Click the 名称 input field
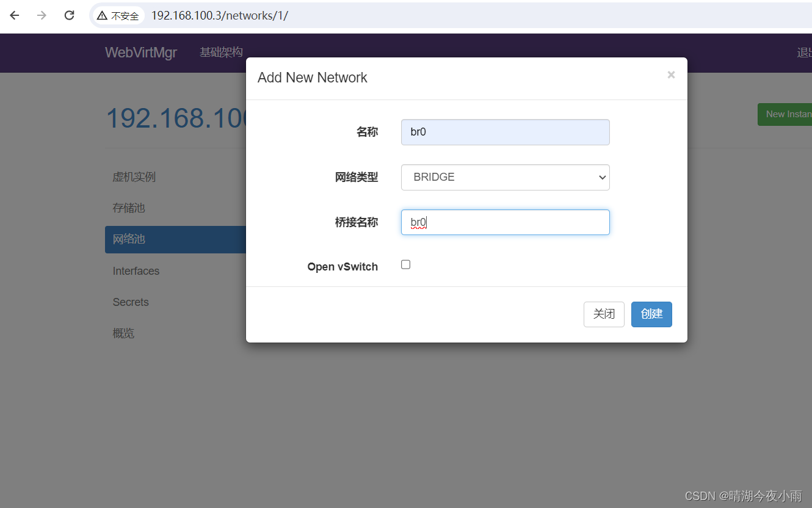The height and width of the screenshot is (508, 812). [505, 132]
